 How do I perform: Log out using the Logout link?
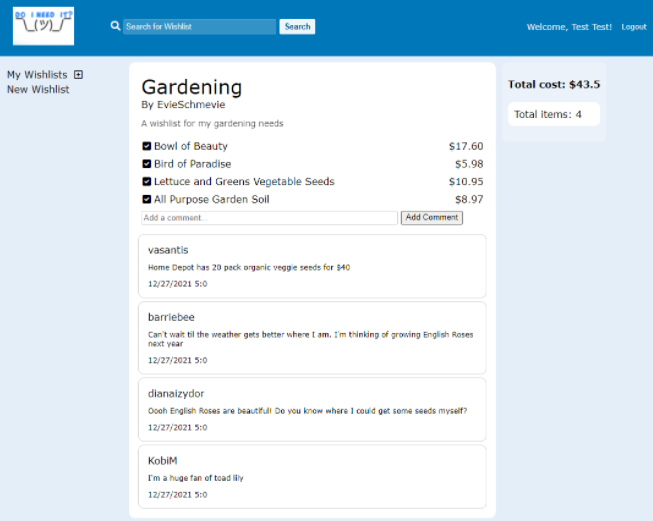(633, 27)
